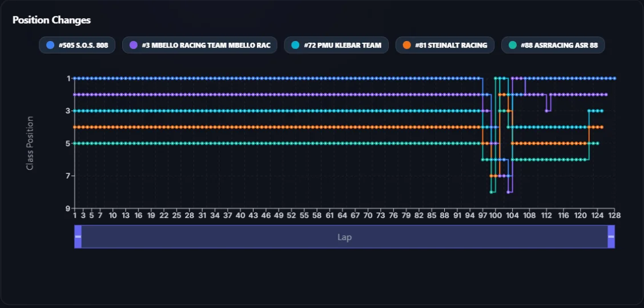Click the blue dot in #505 legend
This screenshot has width=644, height=308.
pyautogui.click(x=50, y=45)
